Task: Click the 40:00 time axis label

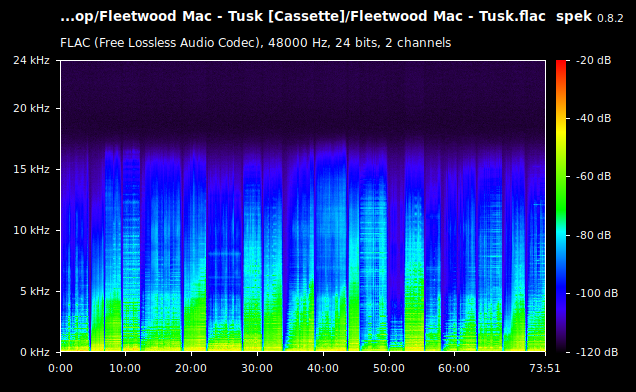Action: (323, 368)
